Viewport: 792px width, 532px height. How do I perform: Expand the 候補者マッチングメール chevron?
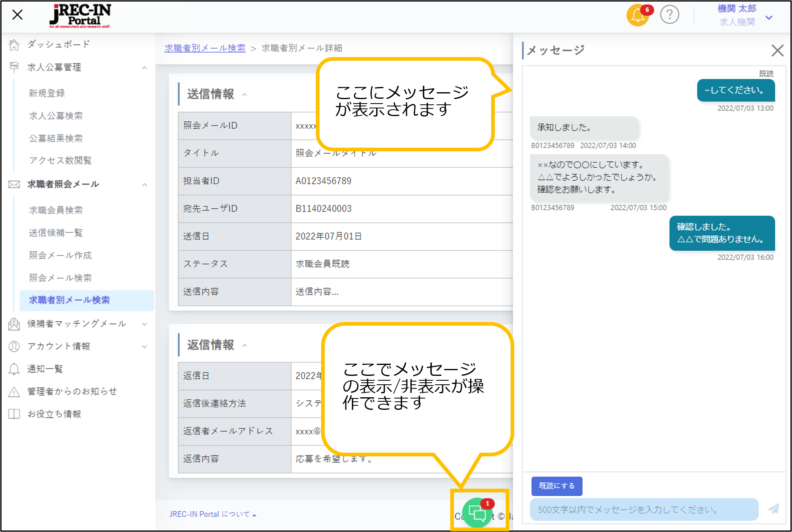pyautogui.click(x=145, y=324)
